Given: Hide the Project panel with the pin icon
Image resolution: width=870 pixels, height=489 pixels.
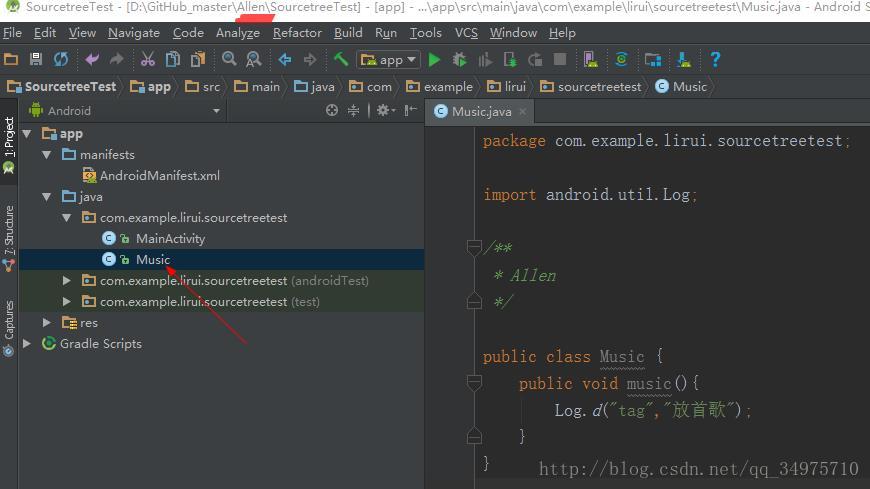Looking at the screenshot, I should pyautogui.click(x=411, y=110).
